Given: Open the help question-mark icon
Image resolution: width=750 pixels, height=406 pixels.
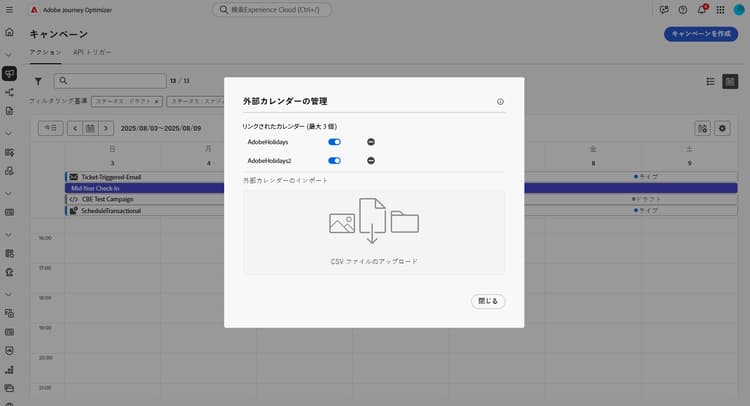Looking at the screenshot, I should (683, 10).
